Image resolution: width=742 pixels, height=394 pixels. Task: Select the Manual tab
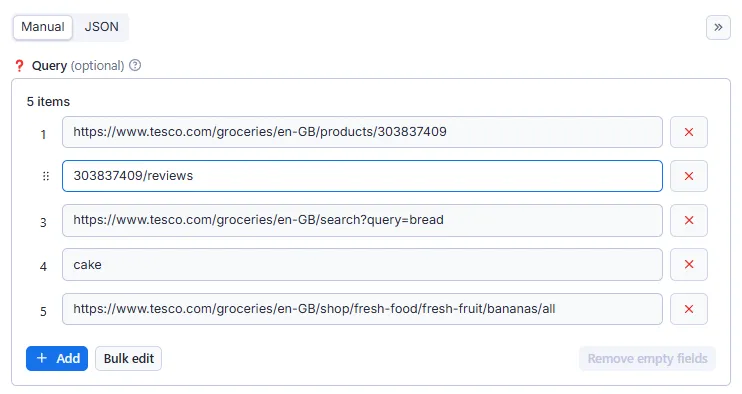pos(43,27)
